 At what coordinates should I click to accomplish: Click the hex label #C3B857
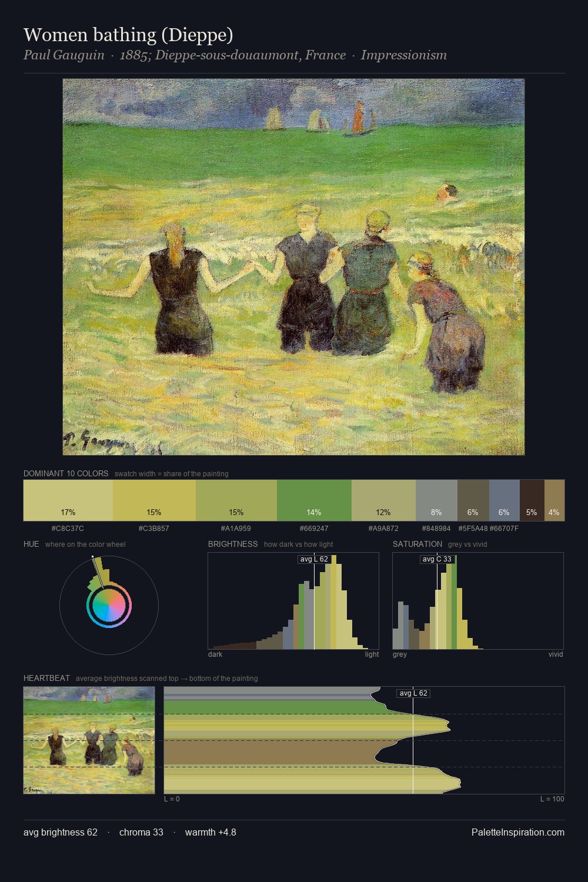[154, 529]
